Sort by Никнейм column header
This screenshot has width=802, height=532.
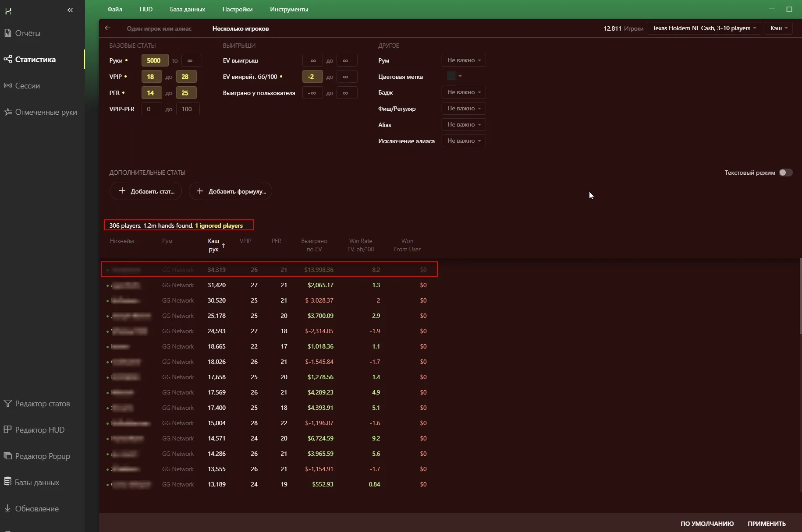pyautogui.click(x=122, y=241)
